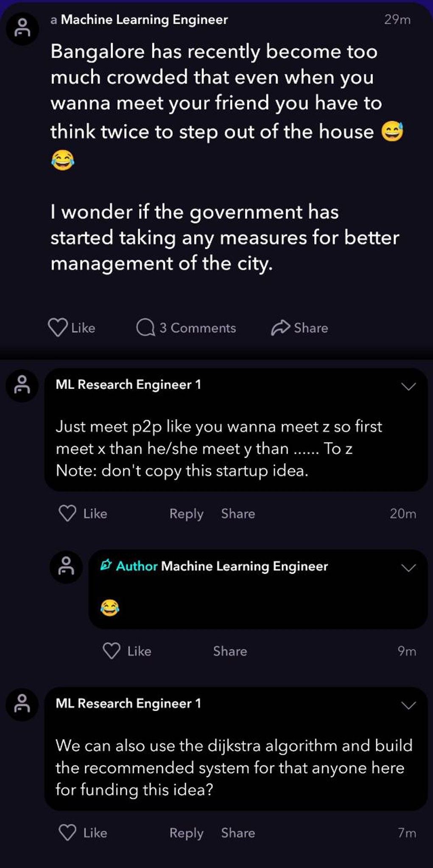Screen dimensions: 433x868
Task: Like the dijkstra algorithm comment
Action: (67, 832)
